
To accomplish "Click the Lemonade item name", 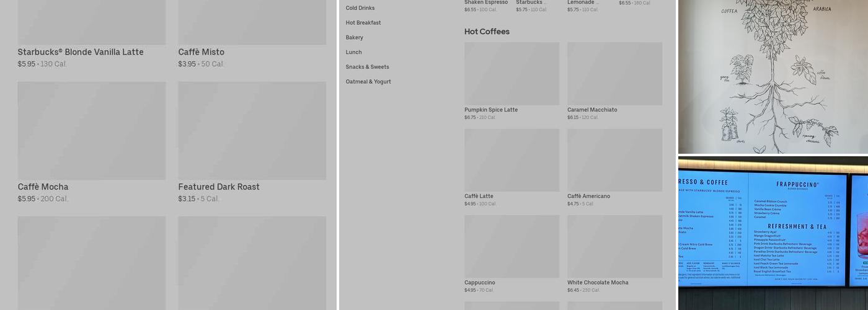I will coord(583,2).
